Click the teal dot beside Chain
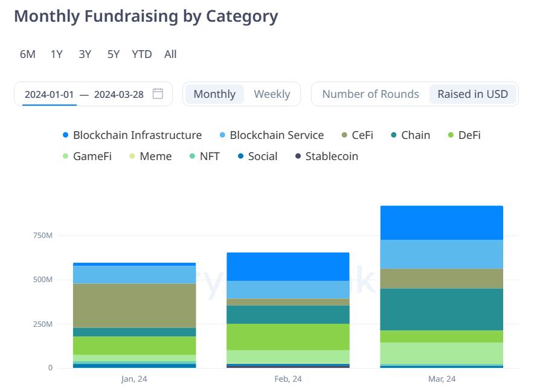Screen dimensions: 537x392 [x=396, y=135]
